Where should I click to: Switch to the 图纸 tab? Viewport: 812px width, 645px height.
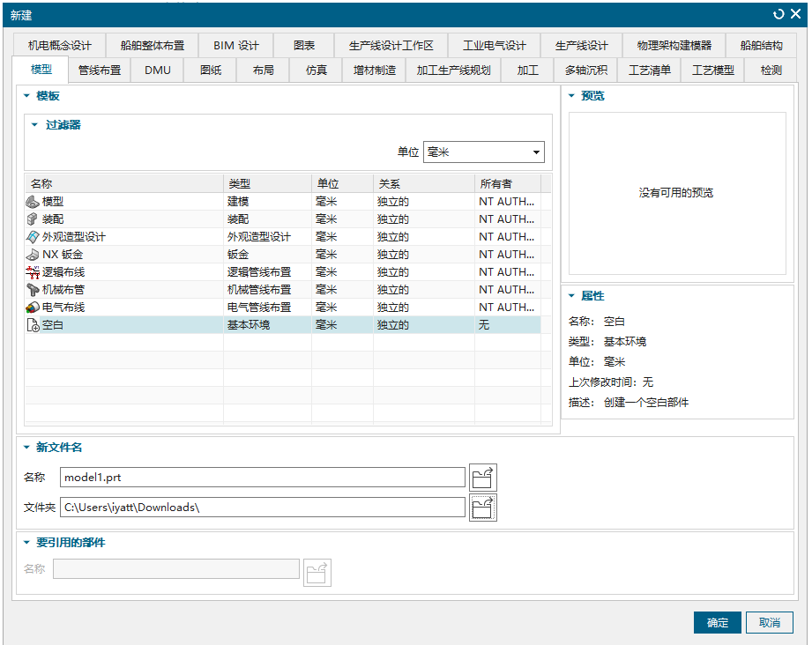[211, 70]
